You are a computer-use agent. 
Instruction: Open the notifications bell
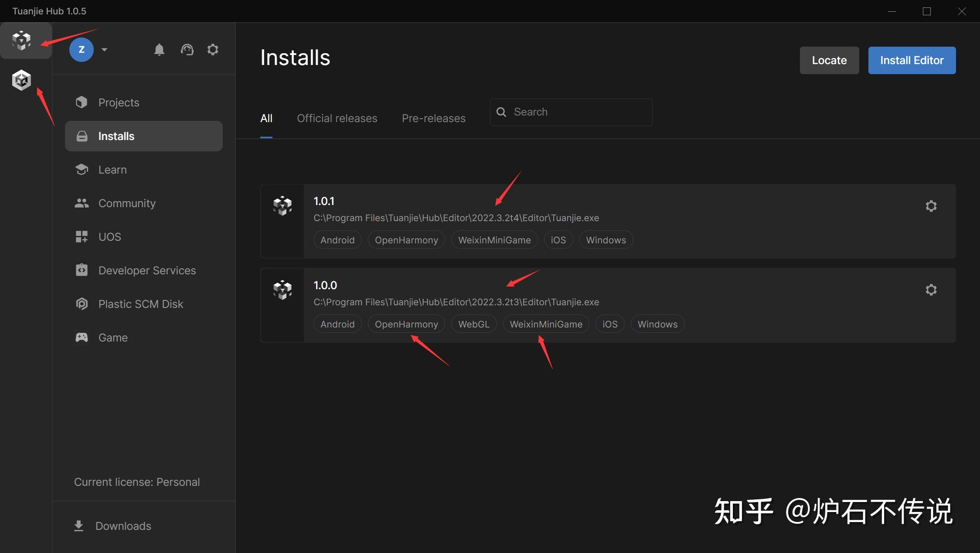click(x=160, y=49)
